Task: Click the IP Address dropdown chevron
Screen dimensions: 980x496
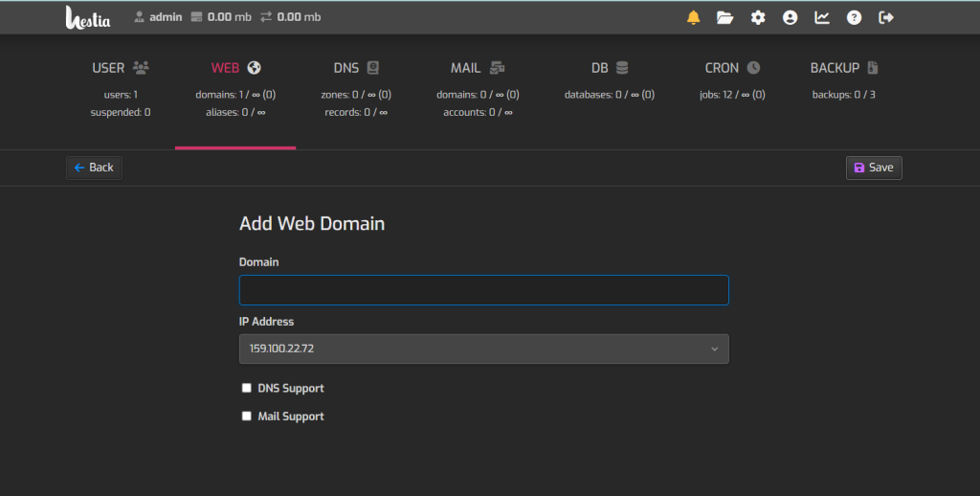Action: click(x=714, y=349)
